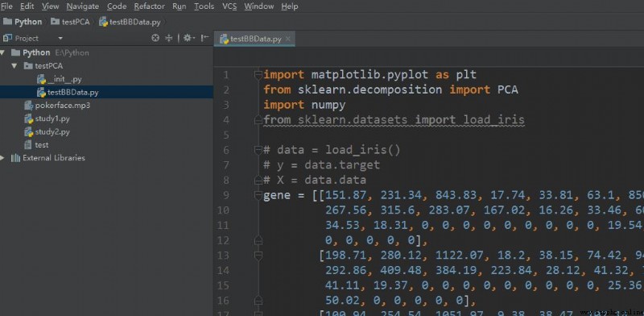Screen dimensions: 644x316
Task: Click the study1.py Python file icon
Action: [28, 119]
